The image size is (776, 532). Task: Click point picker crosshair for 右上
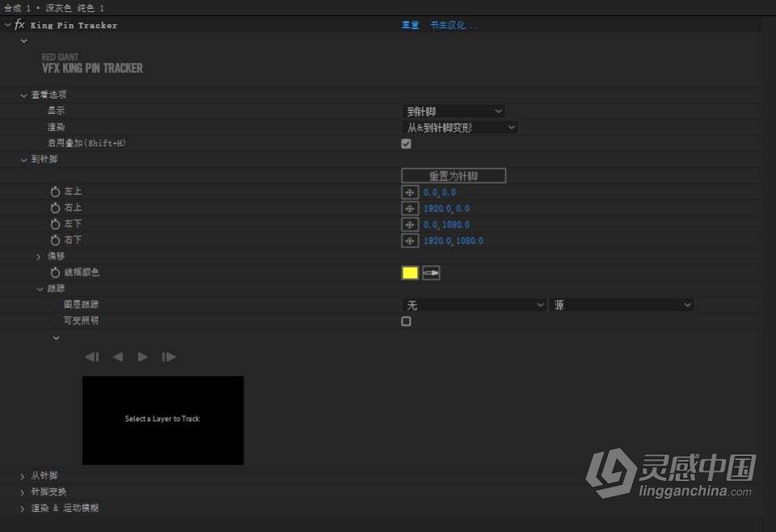(410, 209)
